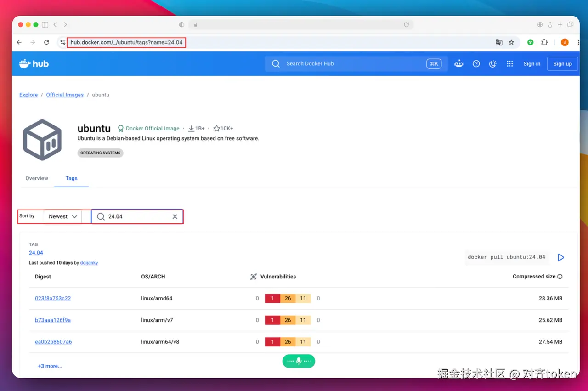Open digest ea0b2b8607a6
The width and height of the screenshot is (588, 391).
click(x=53, y=342)
